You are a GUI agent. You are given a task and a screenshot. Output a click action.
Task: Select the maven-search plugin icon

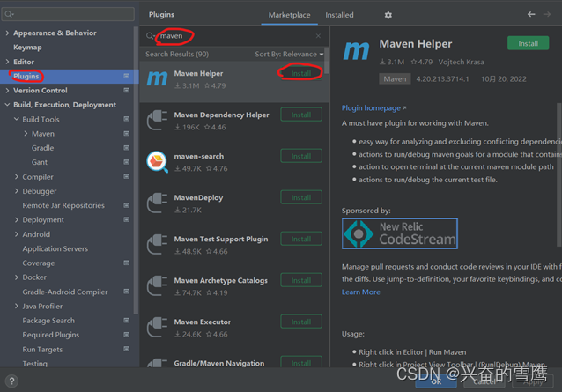[157, 161]
